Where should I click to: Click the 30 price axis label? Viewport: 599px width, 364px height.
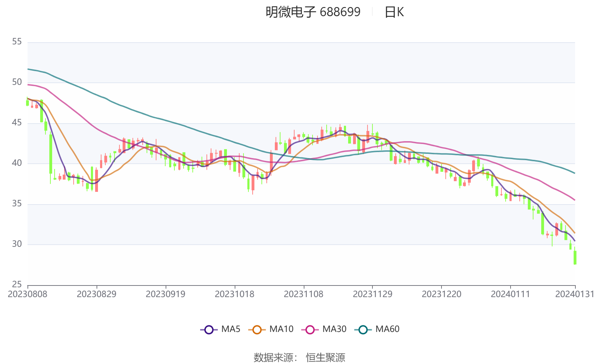point(17,244)
